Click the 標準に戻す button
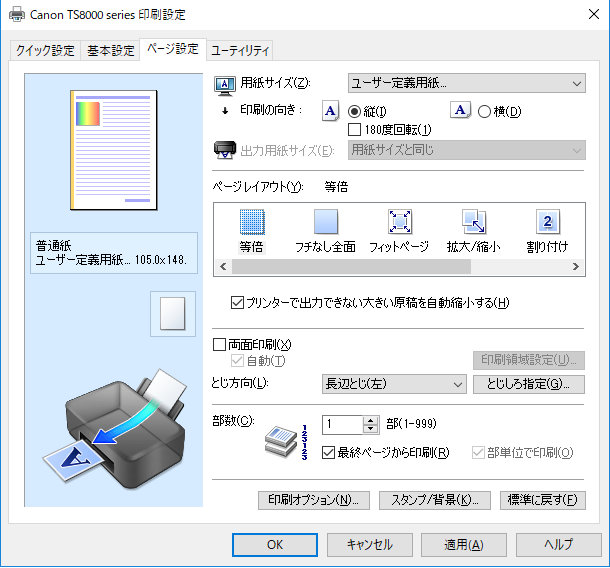Viewport: 610px width, 568px height. tap(542, 500)
